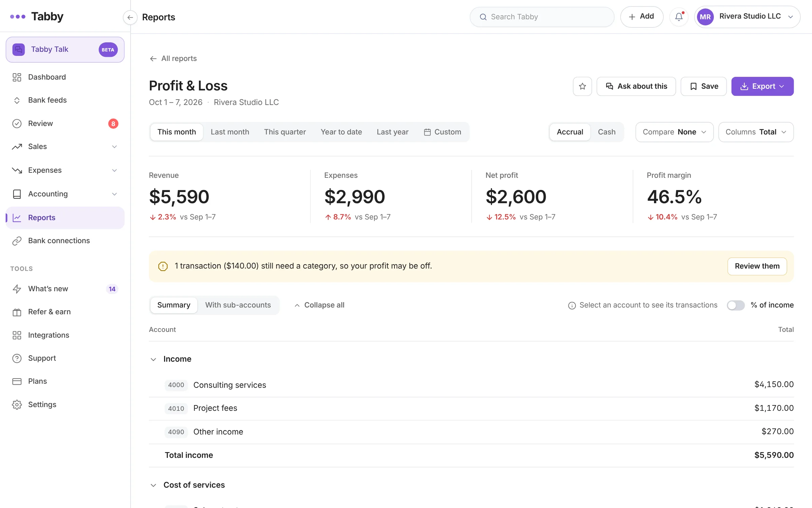Viewport: 812px width, 508px height.
Task: Click account code 4010
Action: pos(176,409)
